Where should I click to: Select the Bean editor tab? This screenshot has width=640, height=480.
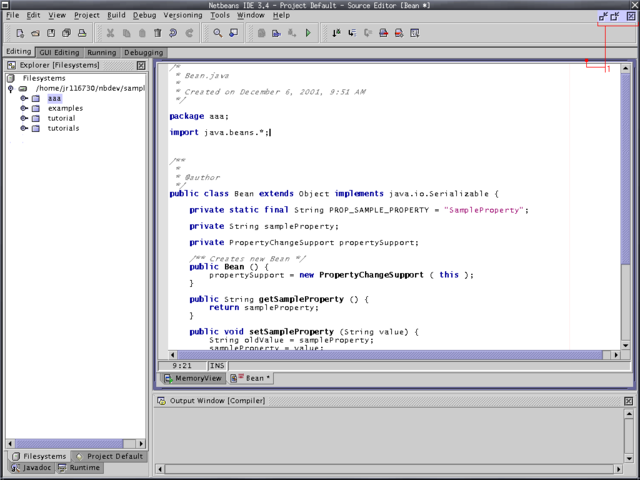click(251, 378)
